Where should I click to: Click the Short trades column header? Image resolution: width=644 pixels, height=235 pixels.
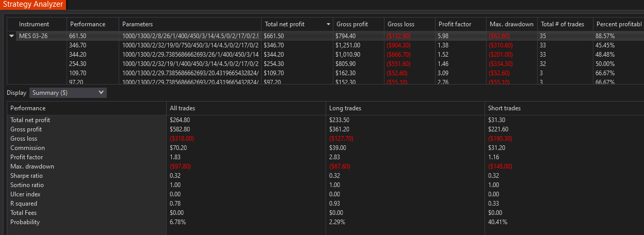[504, 108]
